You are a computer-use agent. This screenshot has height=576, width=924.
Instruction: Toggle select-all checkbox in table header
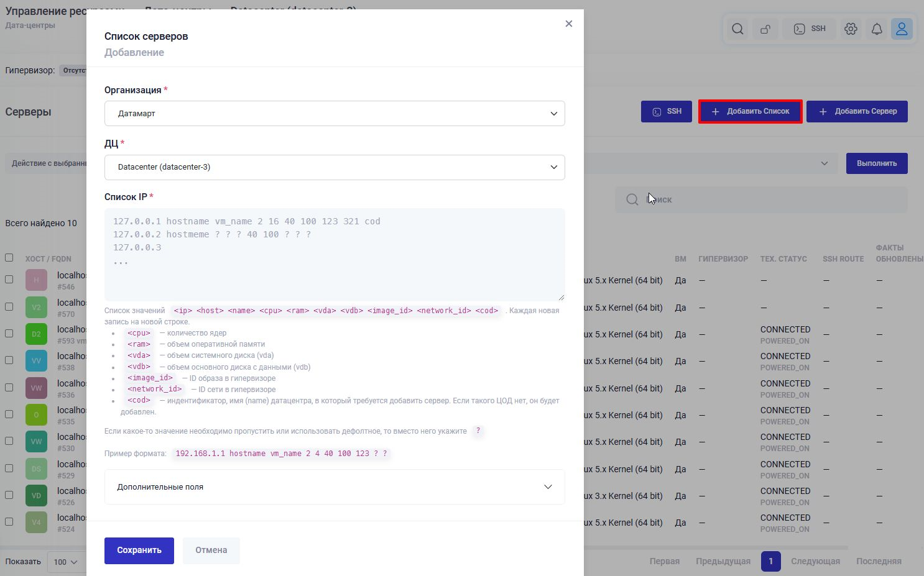(x=9, y=258)
